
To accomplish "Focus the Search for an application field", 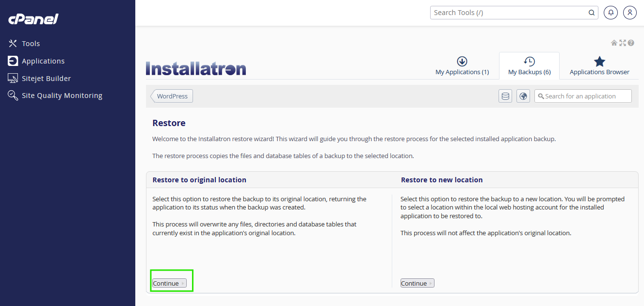I will point(583,96).
